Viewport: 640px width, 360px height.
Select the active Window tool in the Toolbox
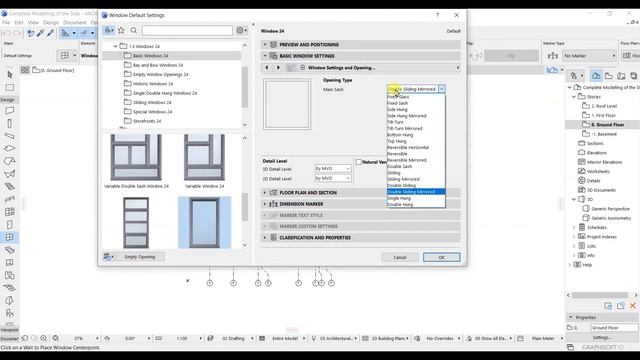[10, 237]
